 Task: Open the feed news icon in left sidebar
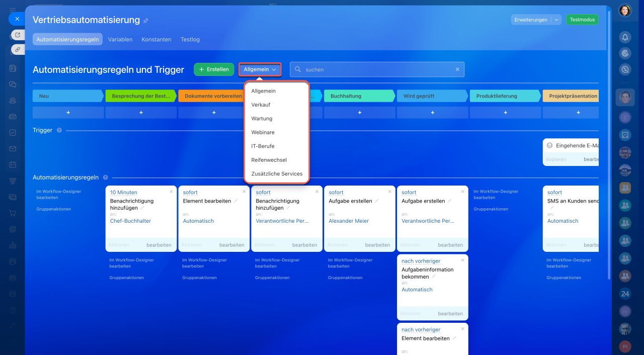tap(13, 68)
